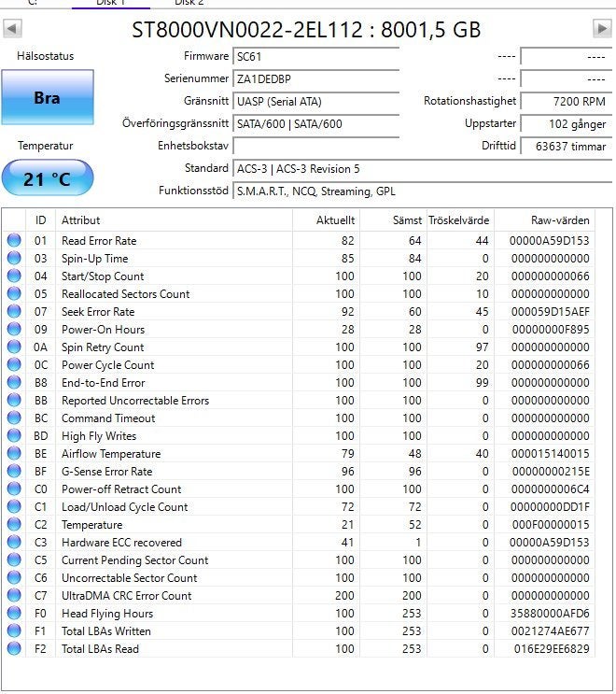
Task: Switch to the Disk 2 tab
Action: coord(189,3)
